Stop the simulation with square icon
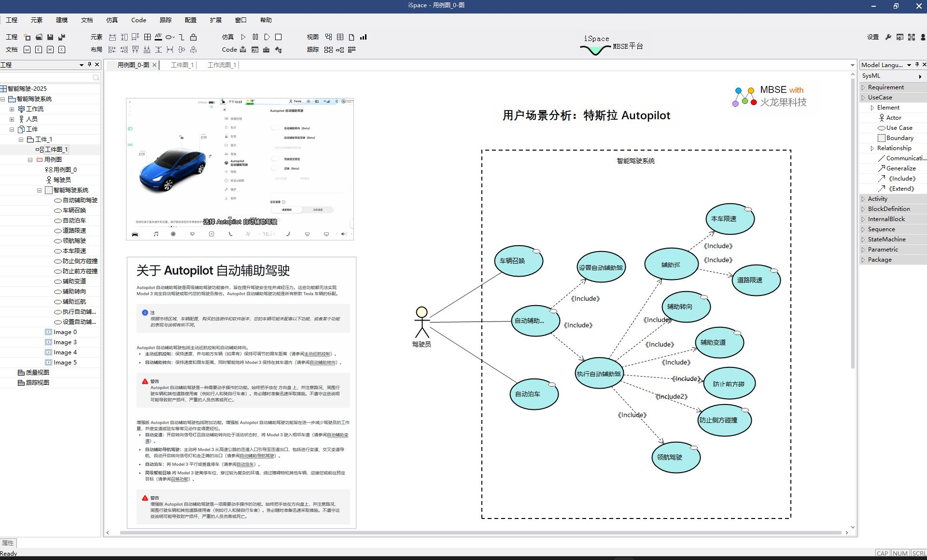This screenshot has height=560, width=927. [x=279, y=37]
